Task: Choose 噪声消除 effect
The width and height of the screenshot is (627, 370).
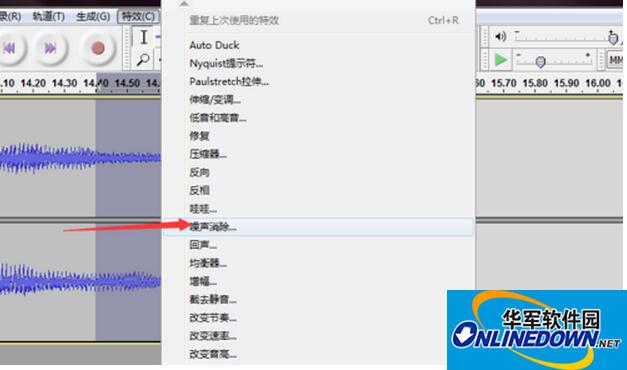Action: click(x=318, y=227)
